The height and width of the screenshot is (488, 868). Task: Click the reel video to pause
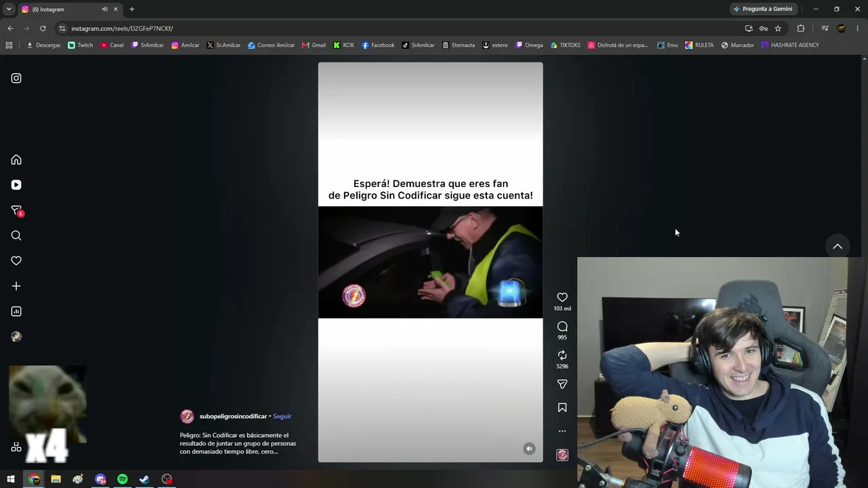(x=431, y=262)
